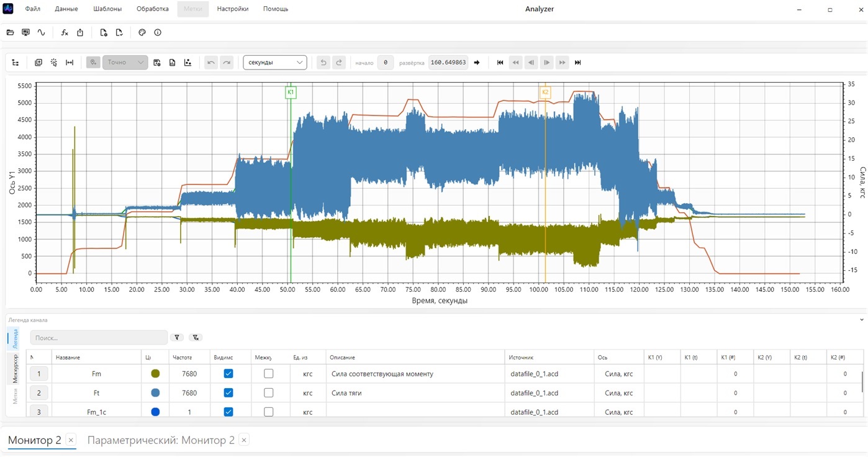Open the olive color swatch for Fm
This screenshot has height=457, width=868.
tap(155, 374)
